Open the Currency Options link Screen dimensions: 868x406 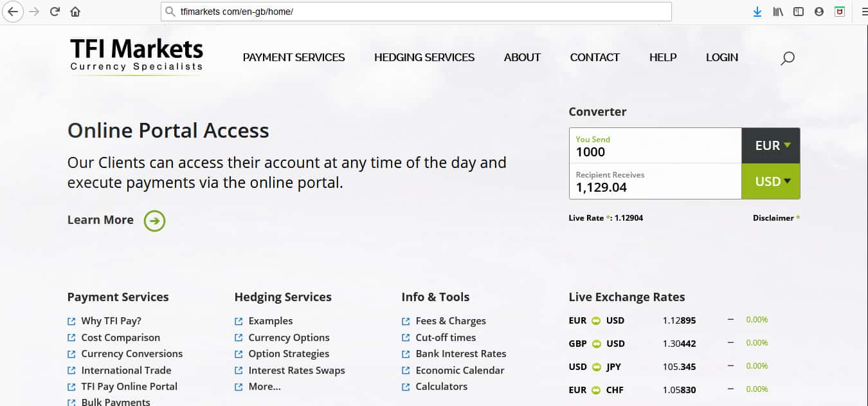[289, 337]
